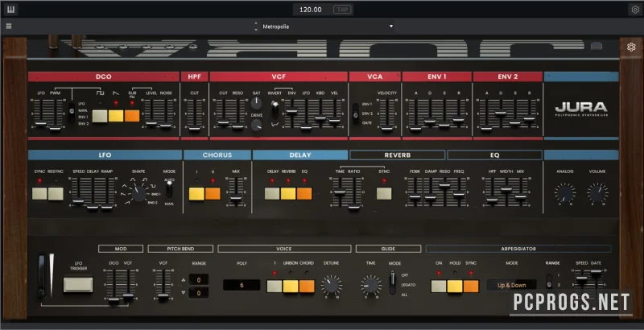Enable Chorus II button

pos(213,194)
